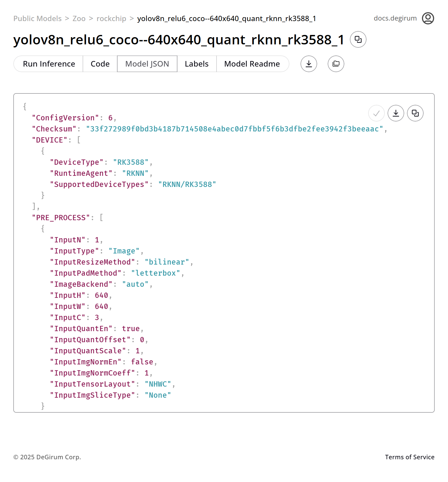Select the Model JSON tab
This screenshot has height=482, width=448.
coord(147,64)
